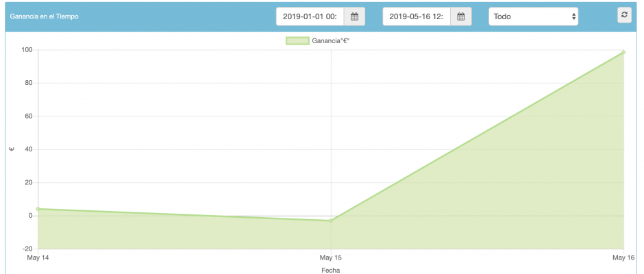The image size is (644, 274).
Task: Click the € y-axis title
Action: point(12,149)
